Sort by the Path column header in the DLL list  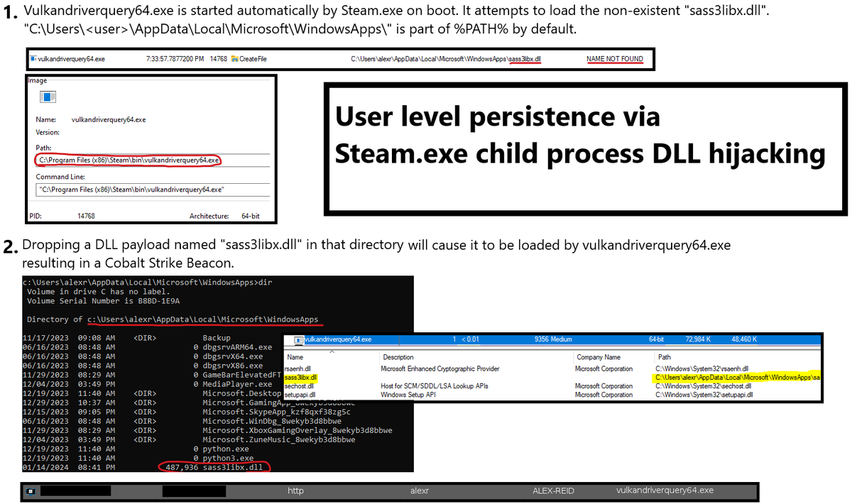click(x=665, y=357)
